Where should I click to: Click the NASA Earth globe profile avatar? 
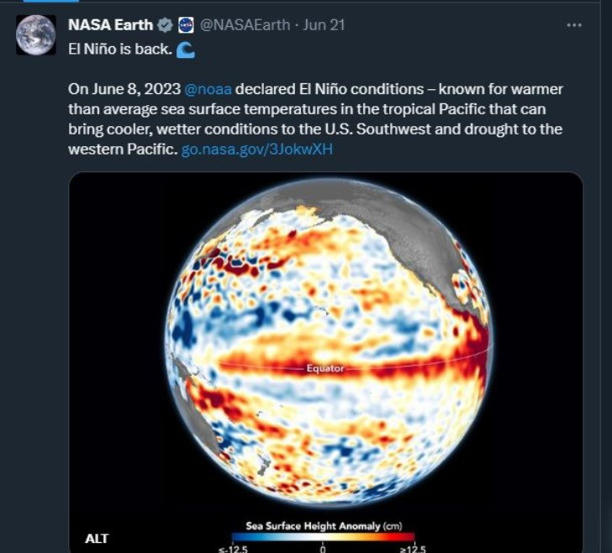click(34, 34)
